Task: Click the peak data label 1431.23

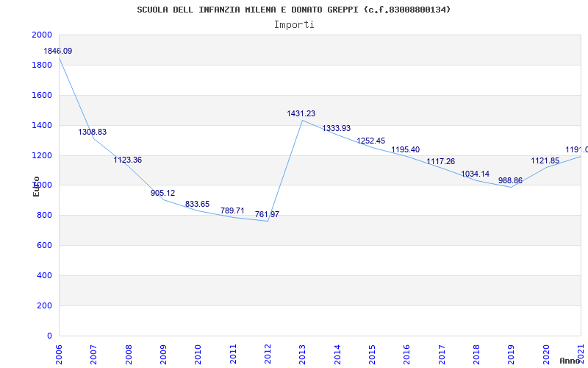Action: pos(301,113)
